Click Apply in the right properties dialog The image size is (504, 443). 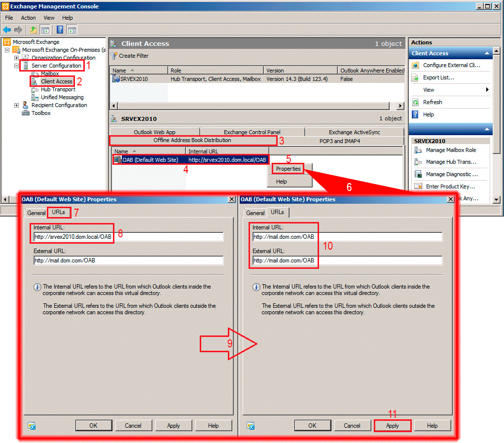[x=393, y=425]
